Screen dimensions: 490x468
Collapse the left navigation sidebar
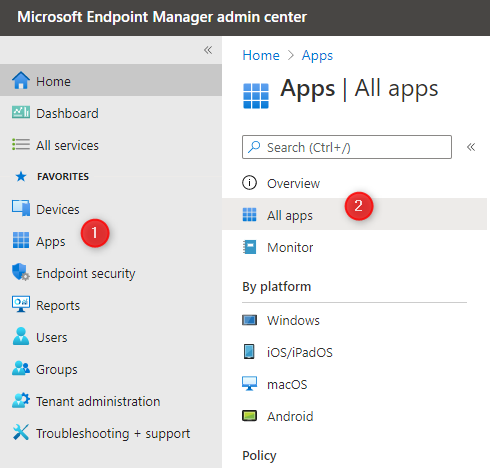(208, 50)
